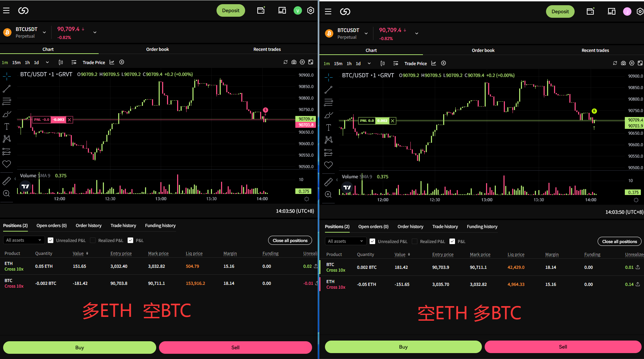Open the hamburger menu in the left pane

point(6,10)
